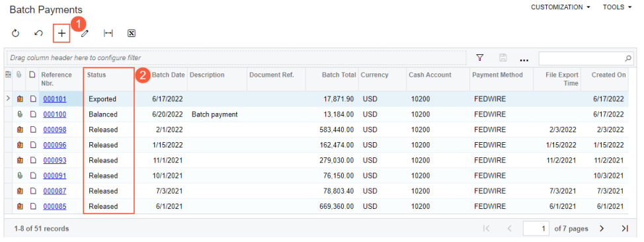The width and height of the screenshot is (644, 242).
Task: Click the search magnifier icon
Action: pos(628,58)
